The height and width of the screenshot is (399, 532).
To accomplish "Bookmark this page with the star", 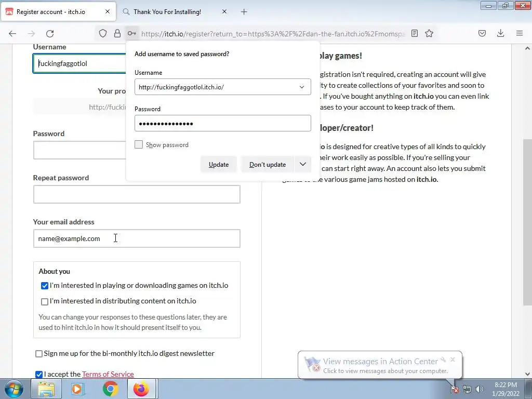I will [429, 33].
